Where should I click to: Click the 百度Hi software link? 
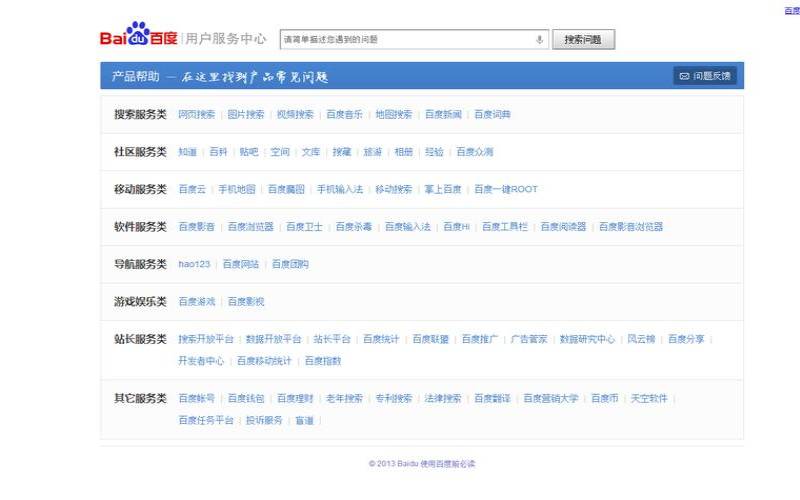(x=456, y=227)
